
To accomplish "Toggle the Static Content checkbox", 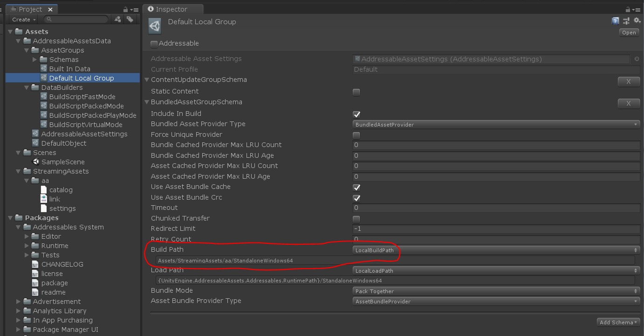I will (356, 92).
